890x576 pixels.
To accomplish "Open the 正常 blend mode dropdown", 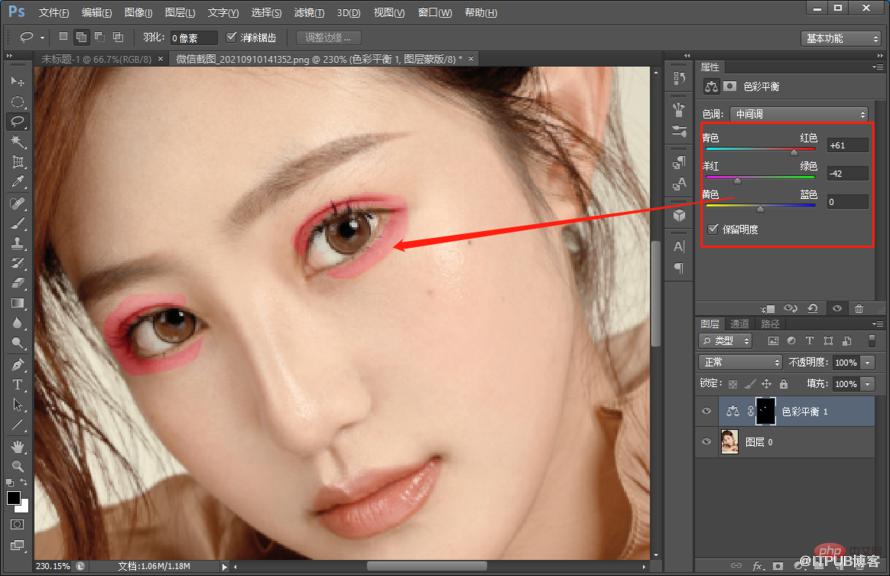I will 741,362.
